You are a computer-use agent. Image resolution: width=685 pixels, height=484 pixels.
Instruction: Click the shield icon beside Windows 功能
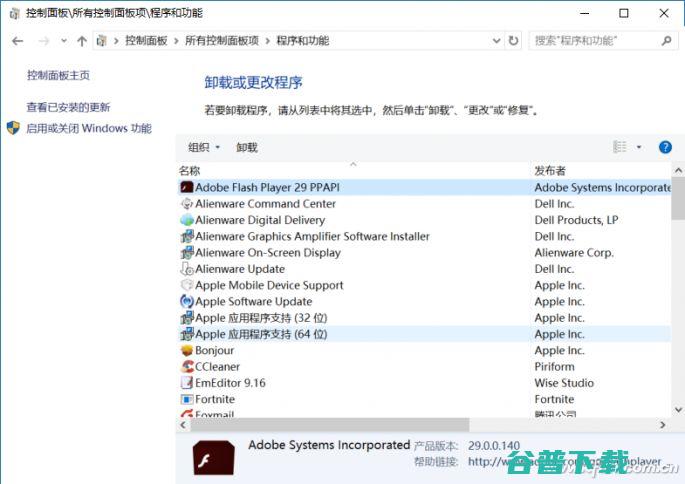pos(13,128)
